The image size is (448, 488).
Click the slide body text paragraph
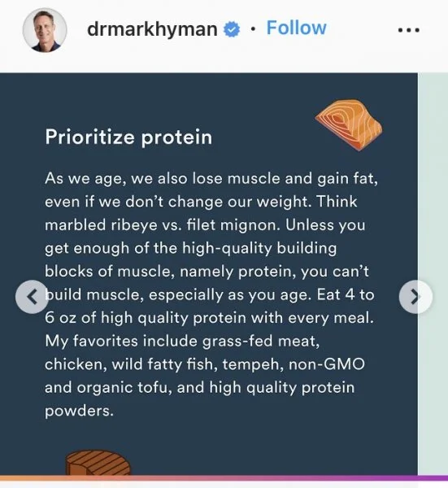click(211, 294)
